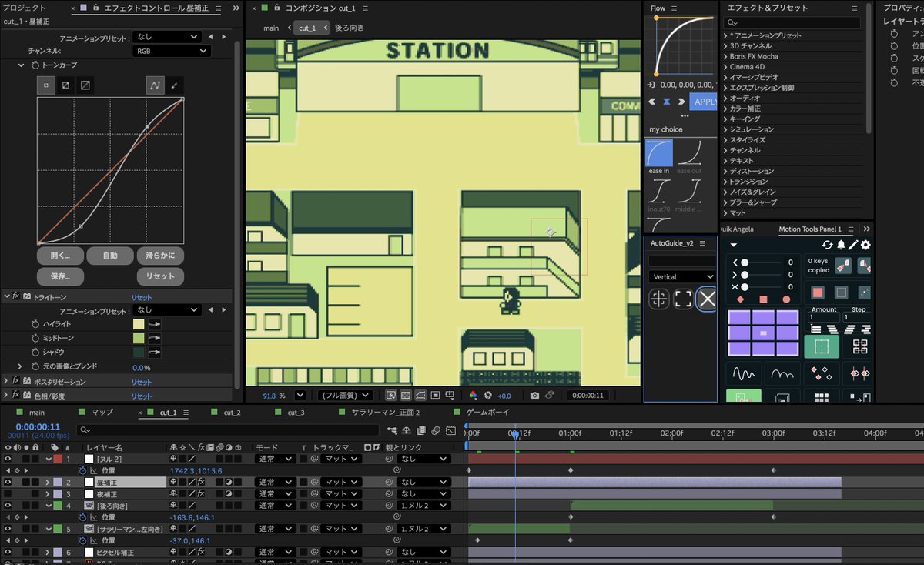Click the ミッドトーン color swatch
The image size is (924, 565).
pyautogui.click(x=139, y=338)
